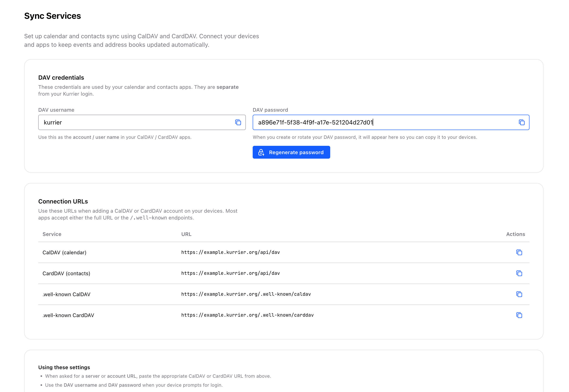Copy the DAV username using its copy icon
The height and width of the screenshot is (392, 569).
[238, 122]
